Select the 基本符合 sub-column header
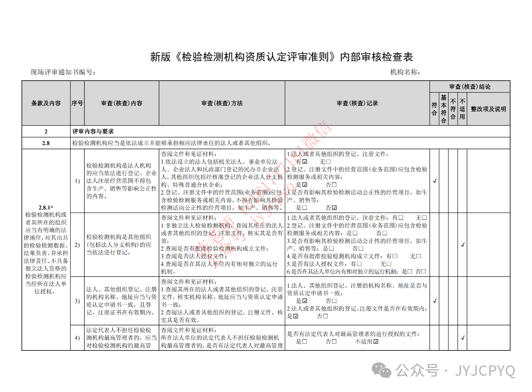Image resolution: width=532 pixels, height=392 pixels. click(443, 109)
